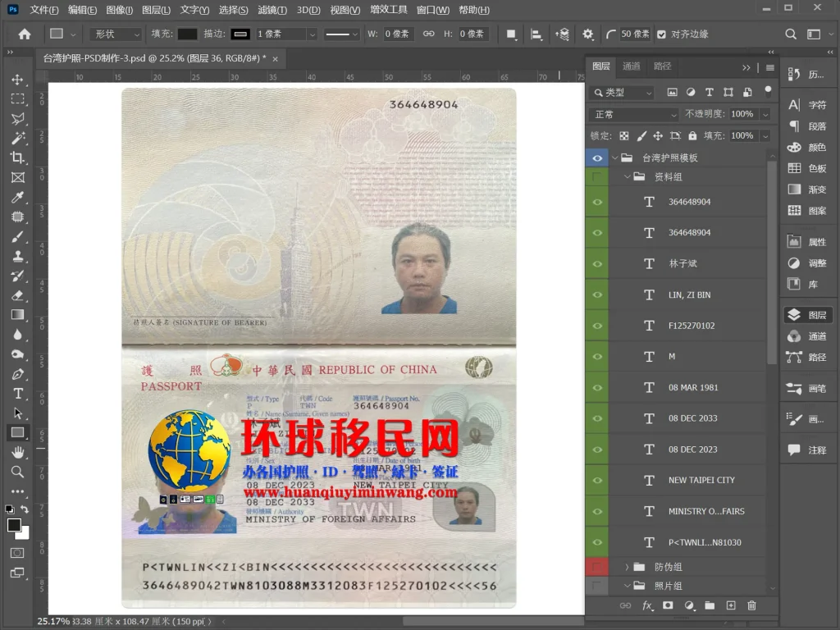Hide the 台湾护照模板 group
The width and height of the screenshot is (840, 630).
pos(597,158)
